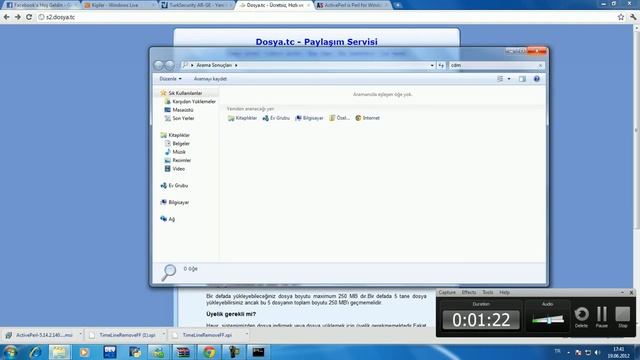Screen dimensions: 640x360
Task: Open Windows Media Player taskbar icon
Action: pos(84,352)
